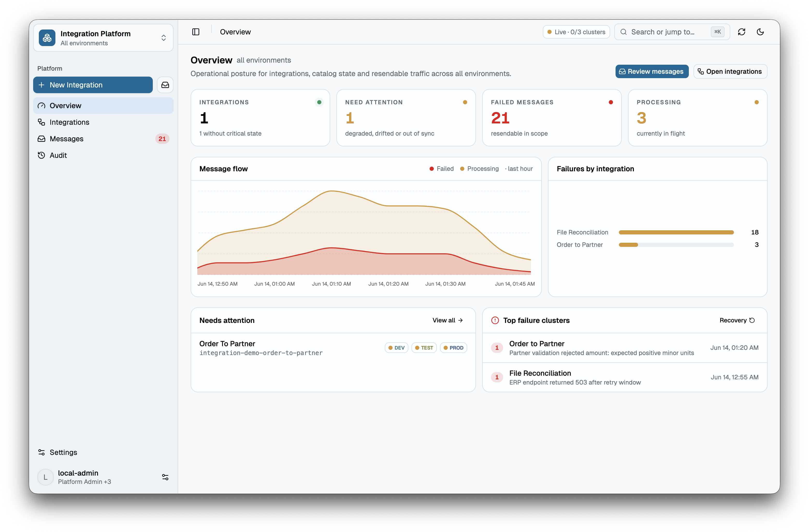
Task: Click the File Reconciliation count 18
Action: click(x=755, y=232)
